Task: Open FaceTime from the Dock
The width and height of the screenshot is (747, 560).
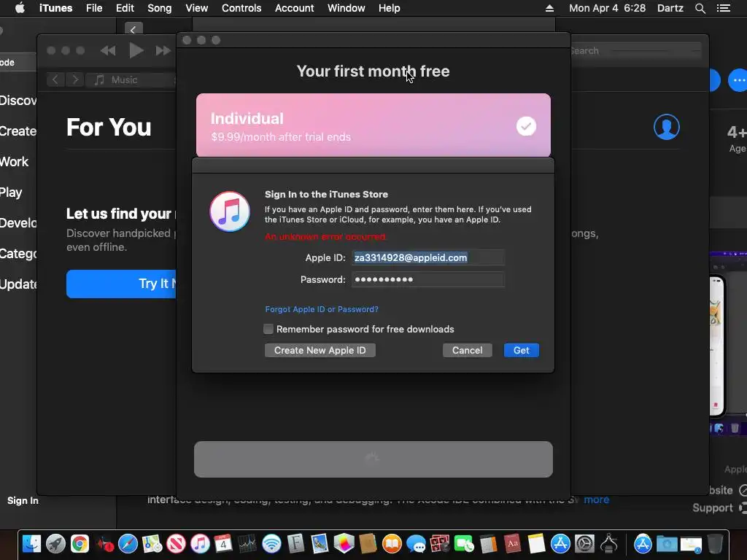Action: [464, 544]
